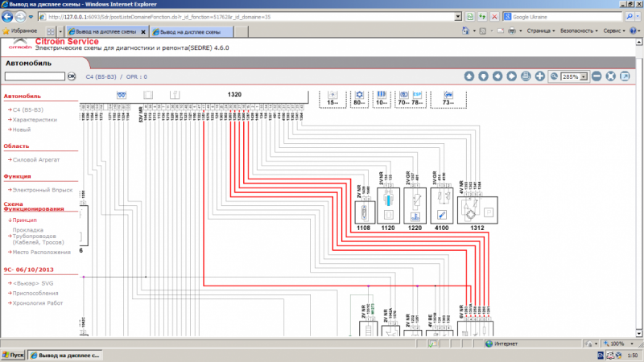The image size is (644, 362).
Task: Open the Характеристики link in sidebar
Action: pos(35,119)
